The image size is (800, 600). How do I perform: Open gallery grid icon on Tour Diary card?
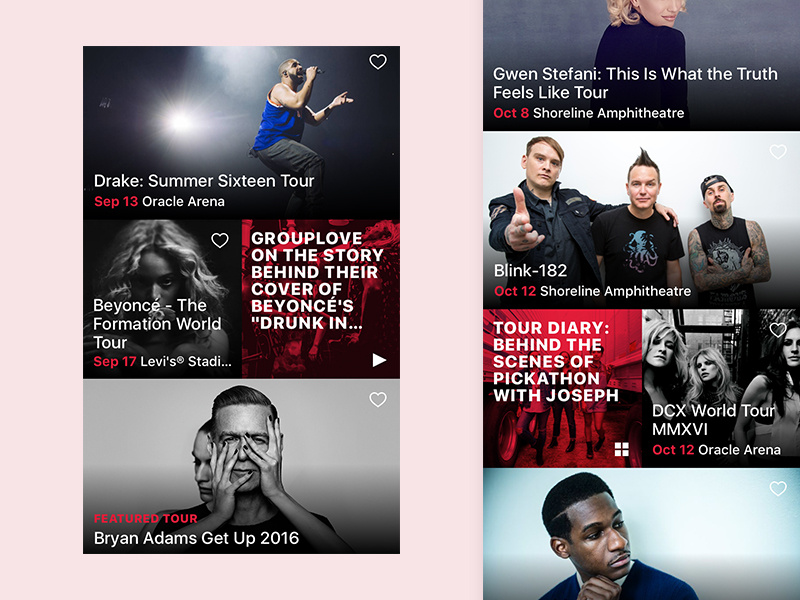pyautogui.click(x=621, y=449)
